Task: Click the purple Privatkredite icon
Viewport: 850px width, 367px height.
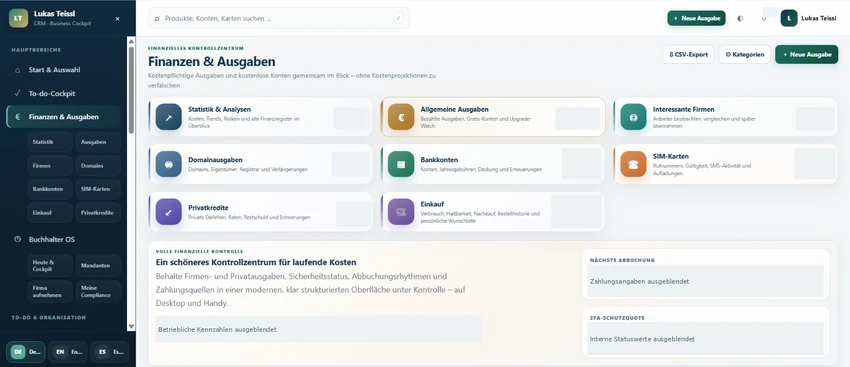Action: point(169,211)
